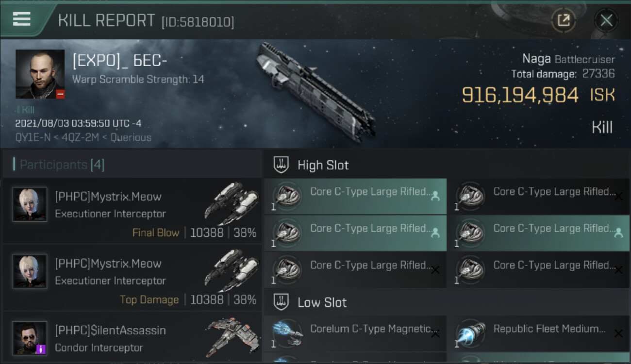Select the High Slot section shield icon
This screenshot has height=364, width=631.
281,165
